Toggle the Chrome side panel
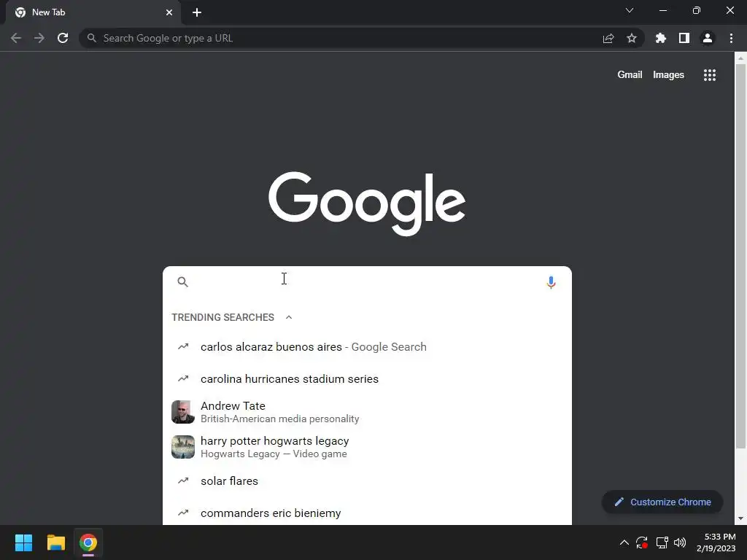747x560 pixels. click(x=684, y=38)
